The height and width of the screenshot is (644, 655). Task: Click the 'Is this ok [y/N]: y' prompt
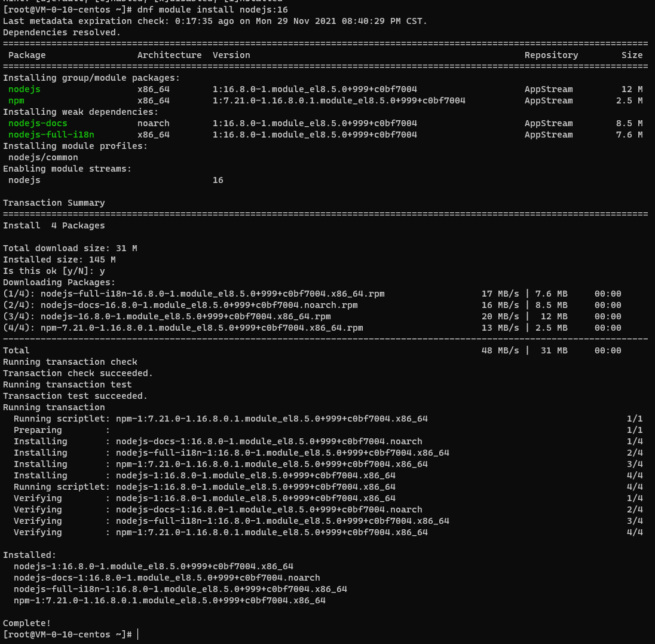54,271
